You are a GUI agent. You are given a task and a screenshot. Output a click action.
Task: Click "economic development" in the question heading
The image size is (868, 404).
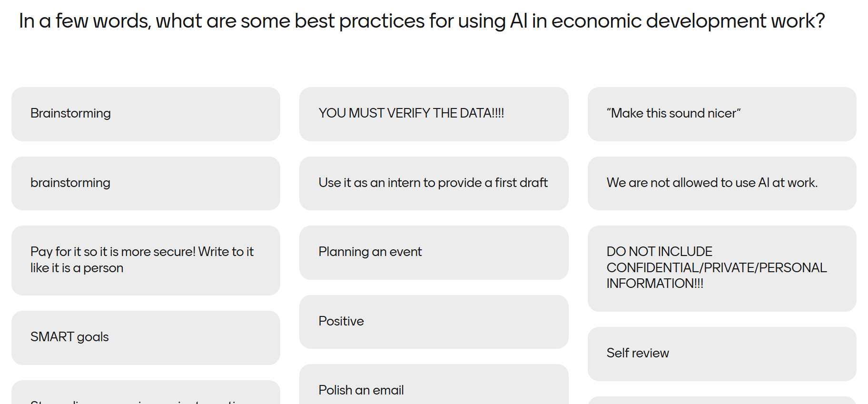tap(659, 21)
